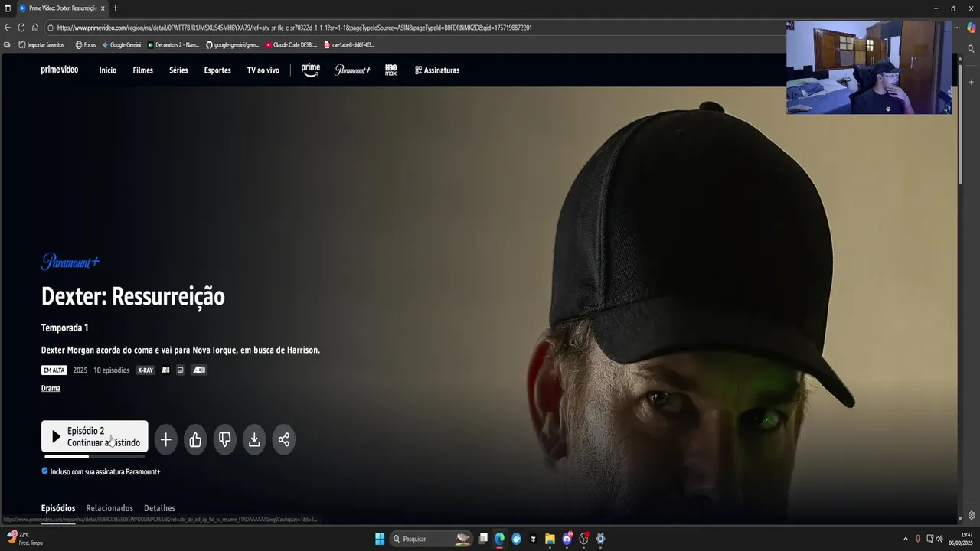Switch to the Relacionados tab
Image resolution: width=980 pixels, height=551 pixels.
tap(109, 508)
